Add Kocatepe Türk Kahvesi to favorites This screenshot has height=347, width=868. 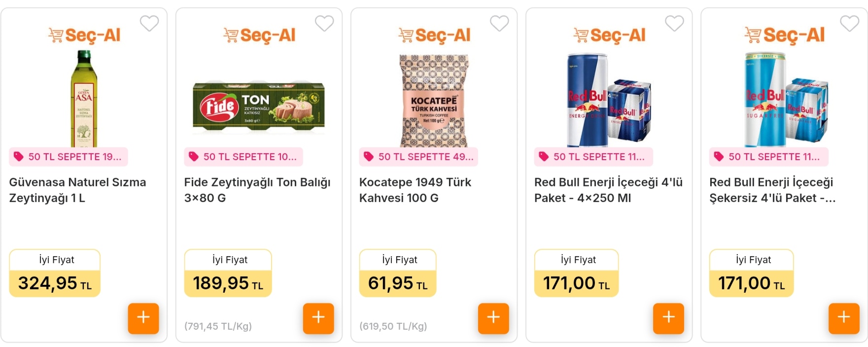[x=499, y=23]
